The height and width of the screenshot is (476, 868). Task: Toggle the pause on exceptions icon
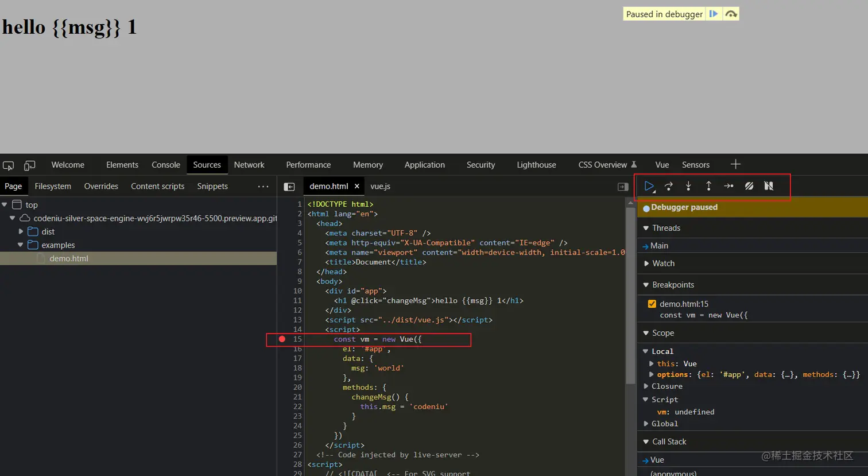point(769,186)
